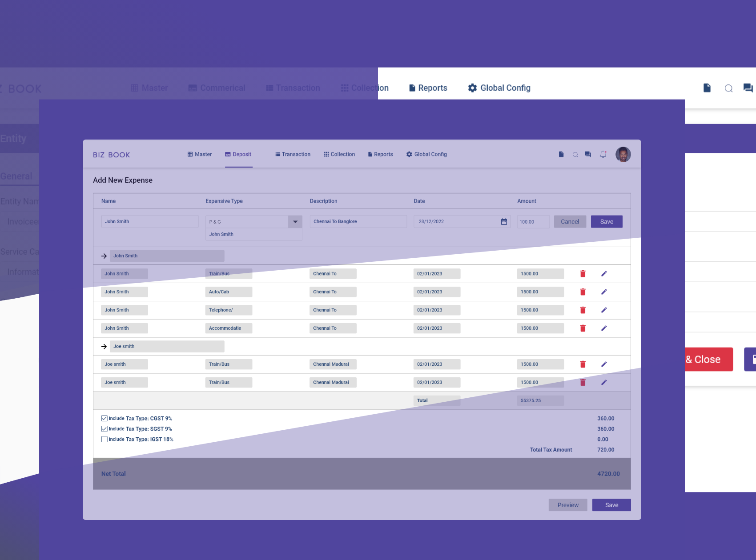Click the Auto/Cab expense type cell
The height and width of the screenshot is (560, 756).
[229, 292]
